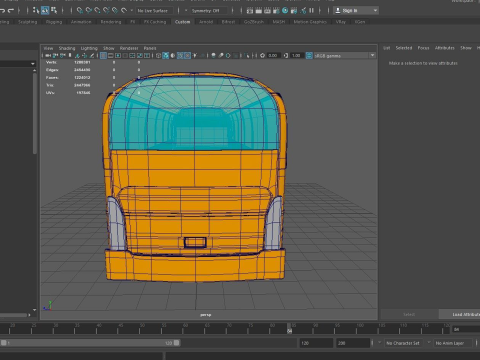This screenshot has width=480, height=360.
Task: Click the pause viewport icon
Action: [x=311, y=11]
